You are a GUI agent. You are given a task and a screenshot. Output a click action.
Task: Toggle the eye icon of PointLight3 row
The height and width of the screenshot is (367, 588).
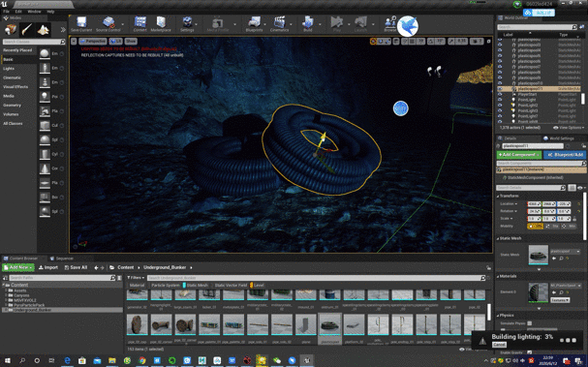(x=500, y=111)
